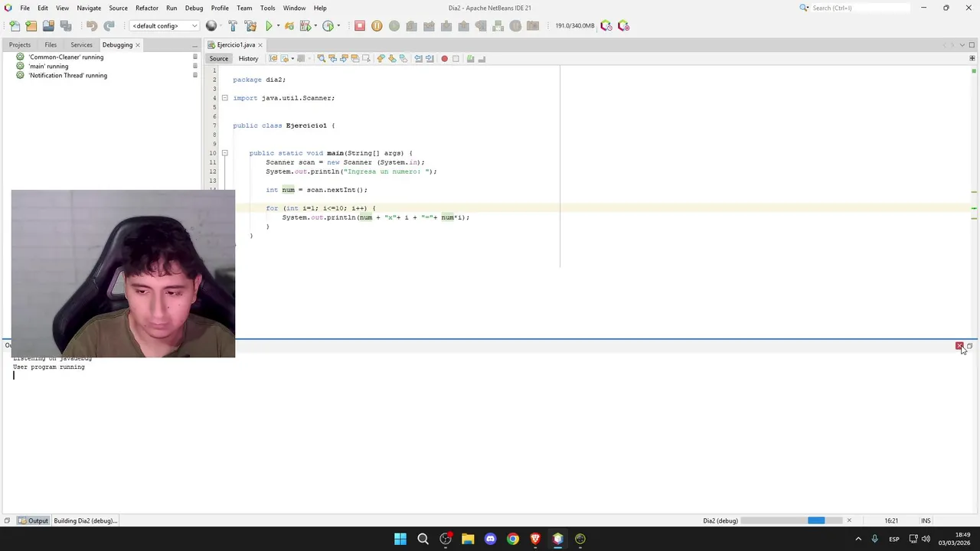Toggle highlight search icon in editor toolbar
The height and width of the screenshot is (551, 980).
355,58
